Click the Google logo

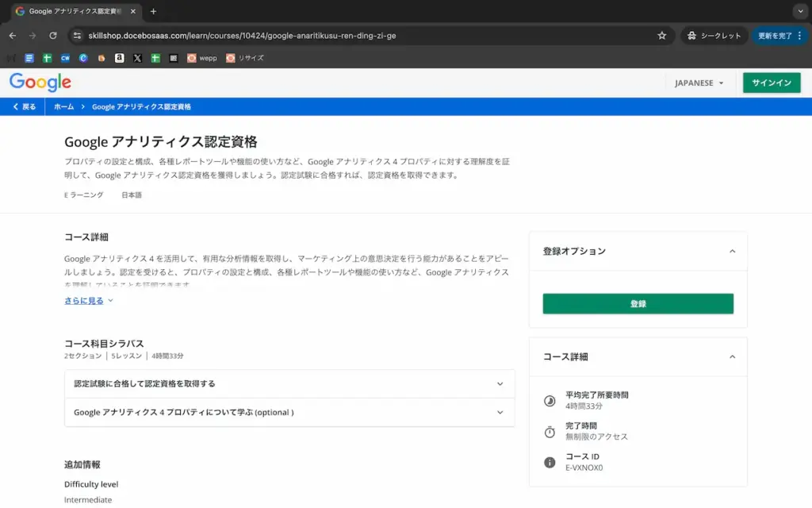(x=40, y=83)
